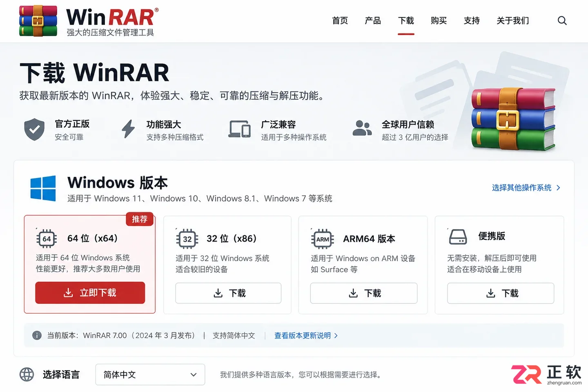This screenshot has width=588, height=392.
Task: Open 关于我们 in navigation
Action: [513, 20]
